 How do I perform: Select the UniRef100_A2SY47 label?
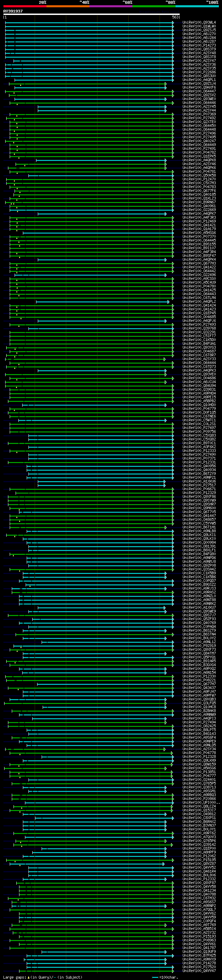point(199,60)
